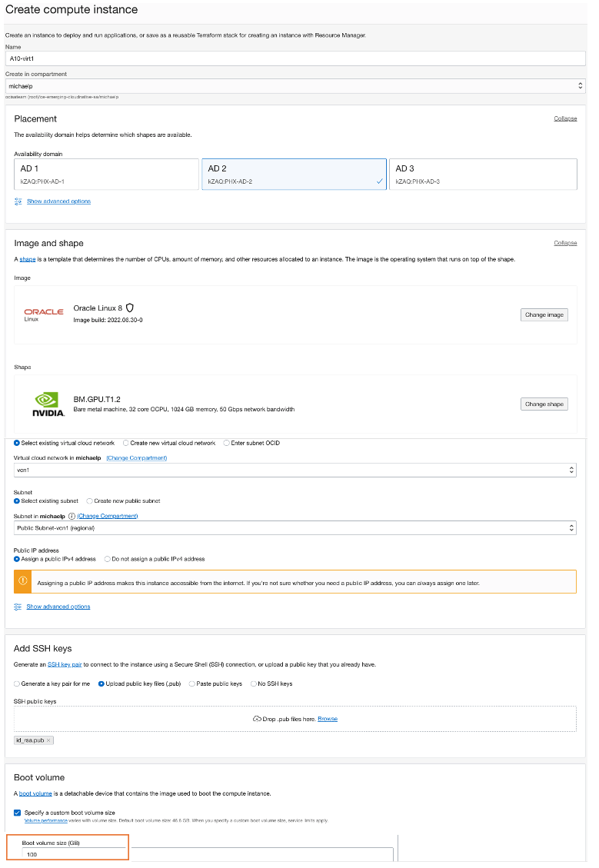Click the info icon beside Subnet in michaelp
Viewport: 599px width, 868px height.
(x=71, y=516)
